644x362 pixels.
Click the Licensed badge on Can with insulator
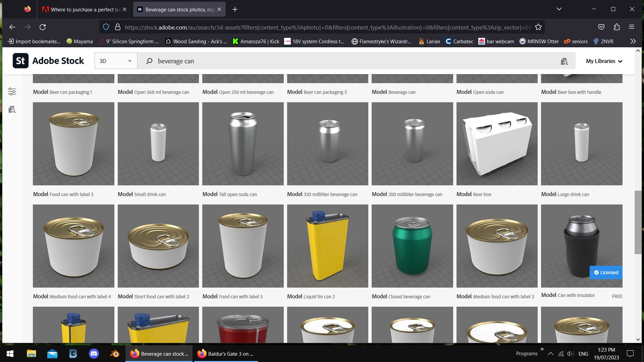pyautogui.click(x=606, y=273)
